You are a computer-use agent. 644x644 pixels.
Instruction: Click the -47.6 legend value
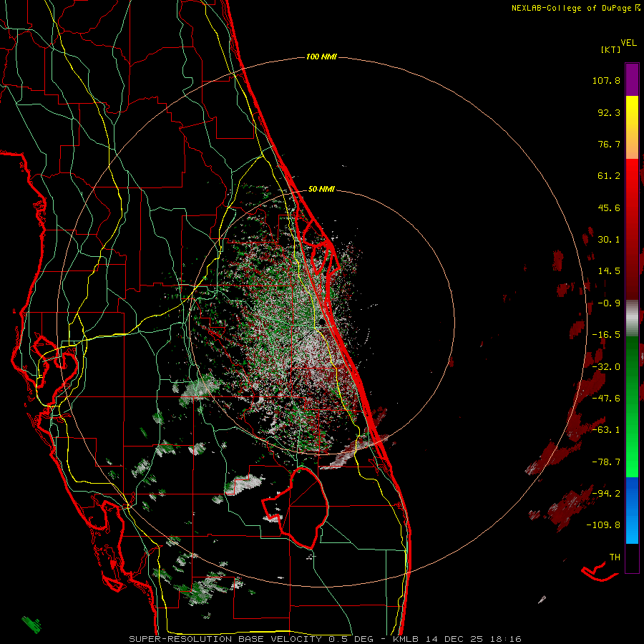pyautogui.click(x=606, y=399)
